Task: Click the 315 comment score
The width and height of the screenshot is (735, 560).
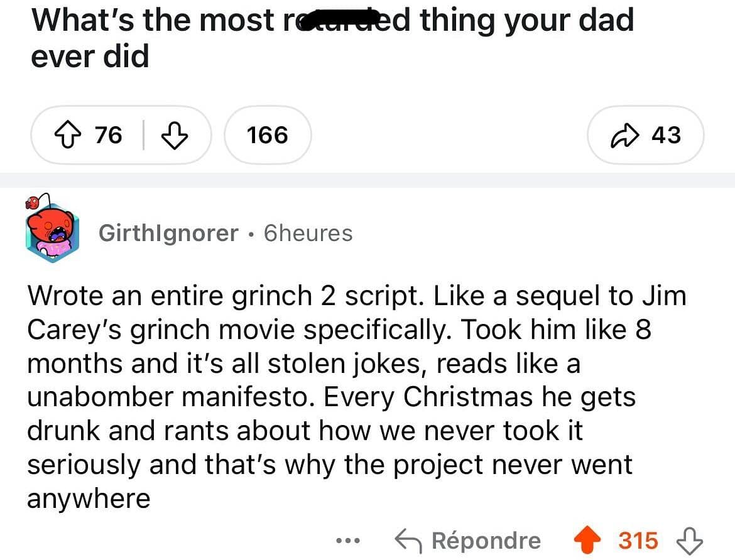Action: point(638,541)
